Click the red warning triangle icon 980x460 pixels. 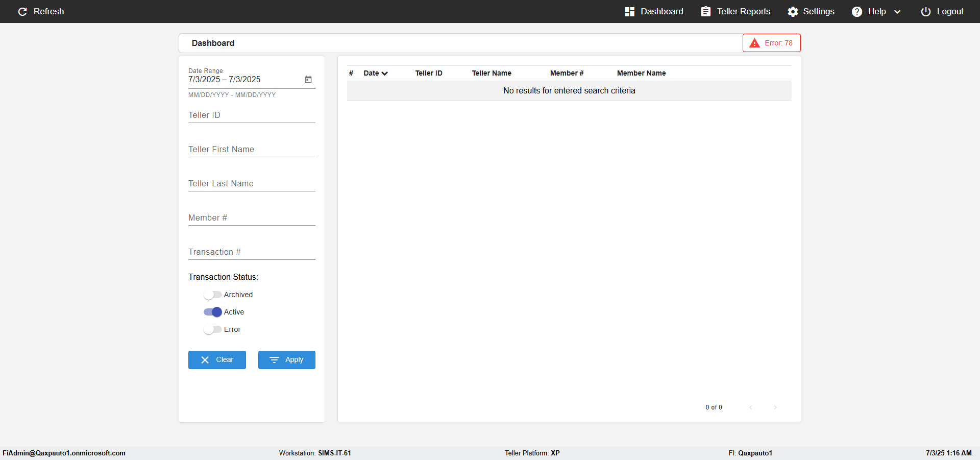754,43
